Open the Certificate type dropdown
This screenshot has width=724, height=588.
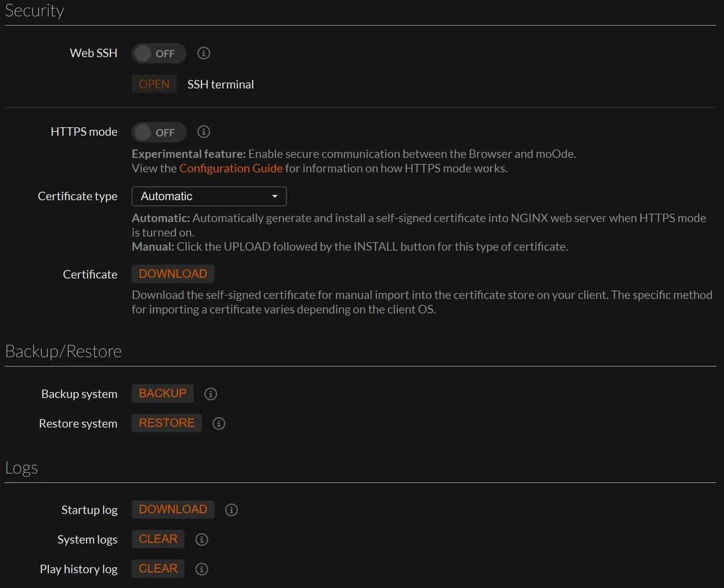click(209, 196)
